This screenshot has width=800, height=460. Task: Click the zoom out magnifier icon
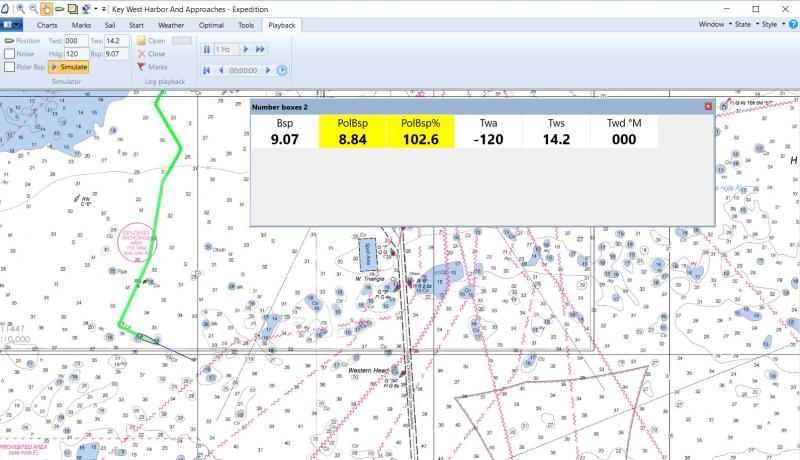[33, 7]
